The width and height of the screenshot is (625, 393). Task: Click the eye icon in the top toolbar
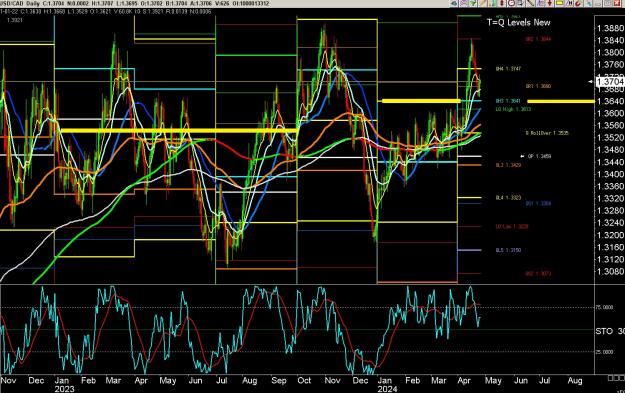tap(454, 3)
